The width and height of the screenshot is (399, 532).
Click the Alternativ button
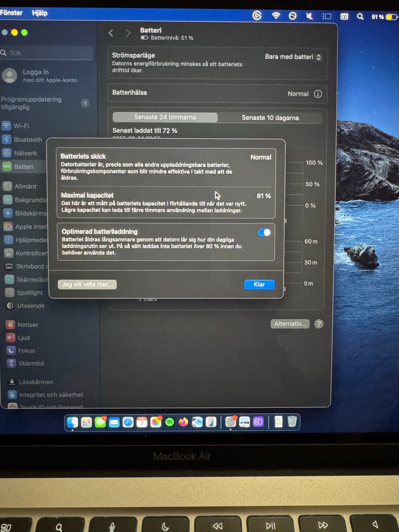(290, 324)
